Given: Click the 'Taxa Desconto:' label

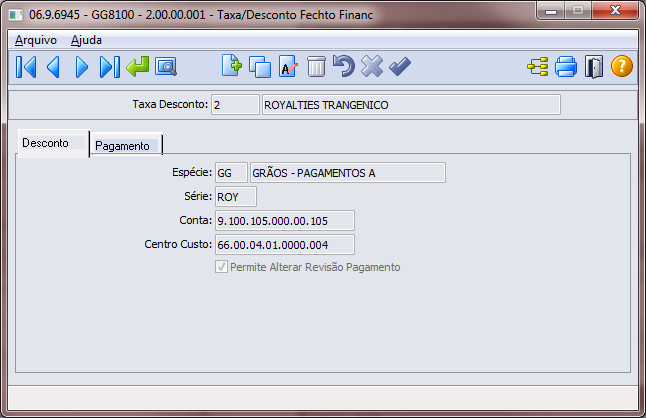Looking at the screenshot, I should click(170, 104).
